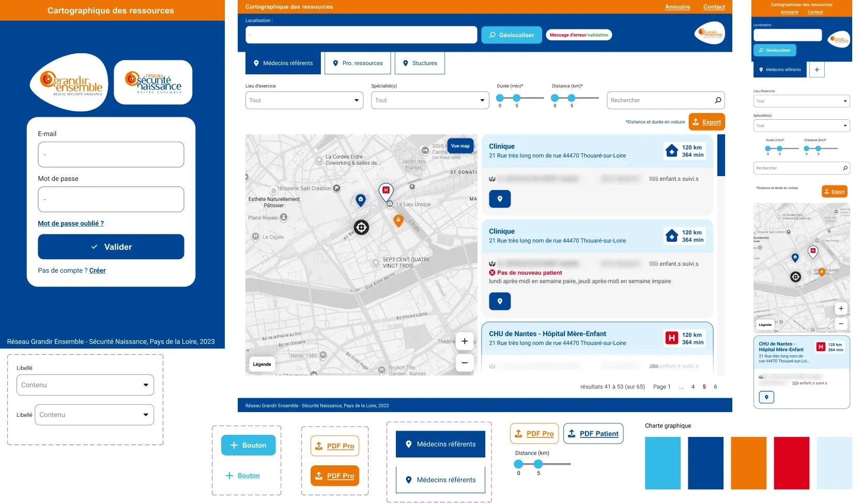Click the Créer account link
This screenshot has height=504, width=862.
point(97,271)
